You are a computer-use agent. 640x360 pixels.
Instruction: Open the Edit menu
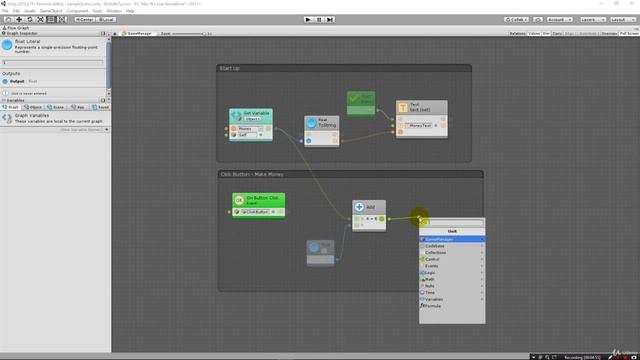click(x=16, y=11)
